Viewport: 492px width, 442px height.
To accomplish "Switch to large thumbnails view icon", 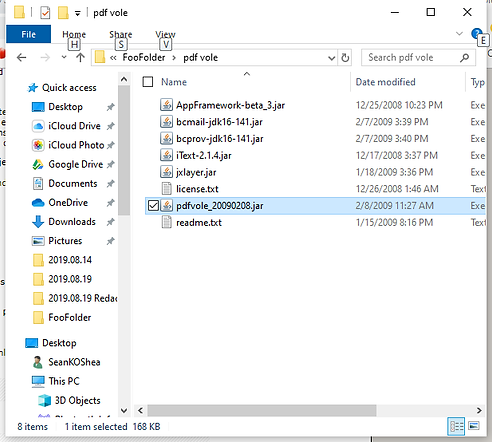I will click(474, 426).
